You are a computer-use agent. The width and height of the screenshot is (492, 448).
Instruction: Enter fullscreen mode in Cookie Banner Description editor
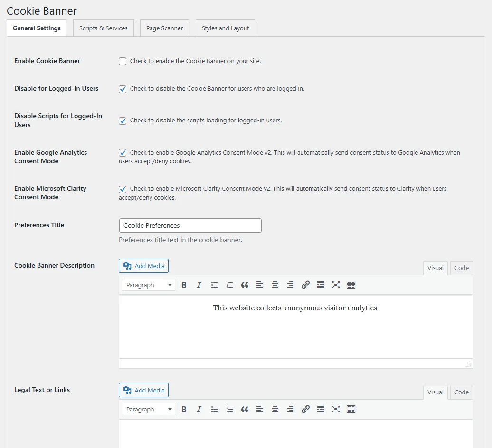click(336, 285)
